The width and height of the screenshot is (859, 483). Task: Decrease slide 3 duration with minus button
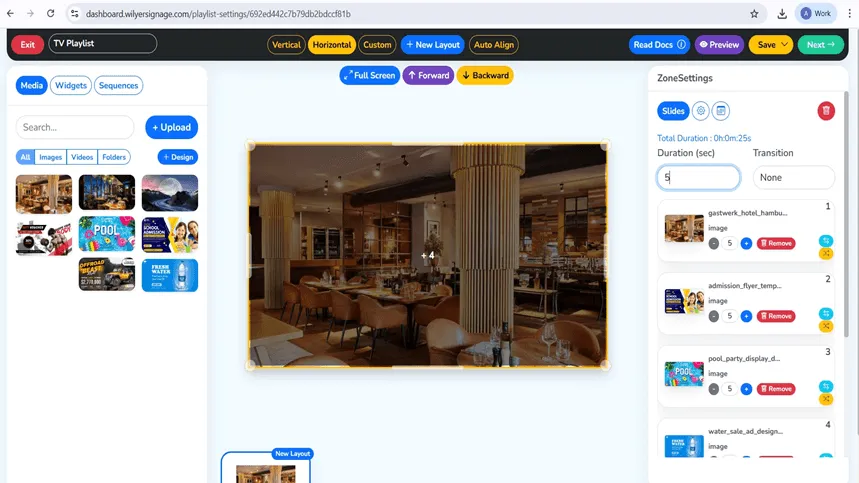pos(713,389)
